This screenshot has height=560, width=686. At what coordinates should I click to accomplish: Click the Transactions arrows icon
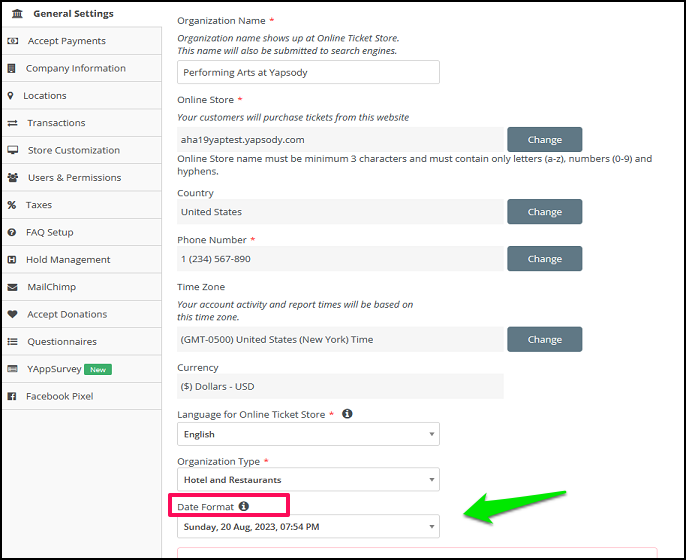[13, 123]
